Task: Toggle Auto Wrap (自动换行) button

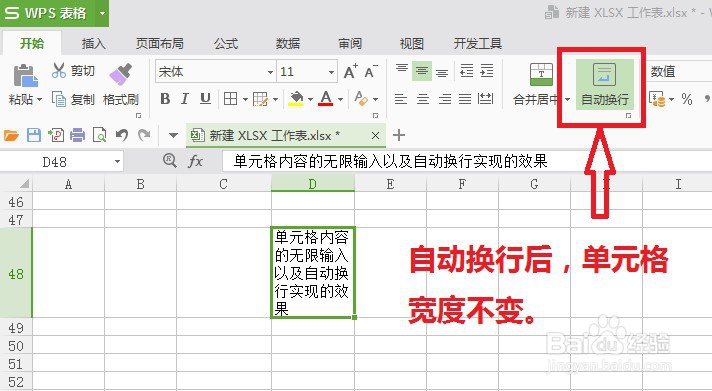Action: tap(604, 84)
